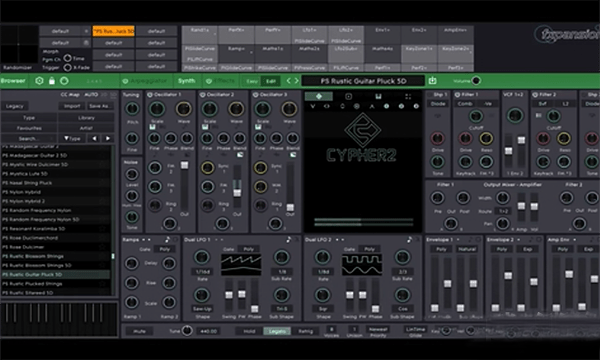The width and height of the screenshot is (600, 360).
Task: Open Dual LFO 1 waveform Shape dropdown Saw-Up
Action: tap(202, 309)
